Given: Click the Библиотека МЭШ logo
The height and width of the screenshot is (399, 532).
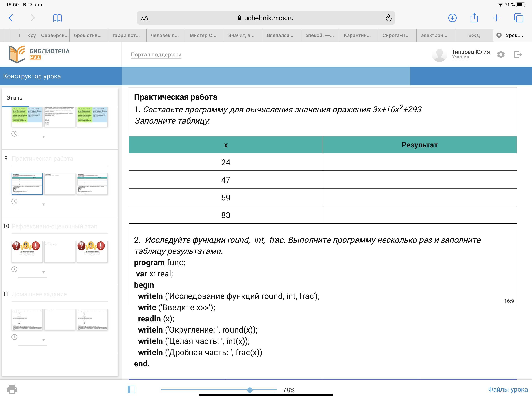Looking at the screenshot, I should point(39,54).
